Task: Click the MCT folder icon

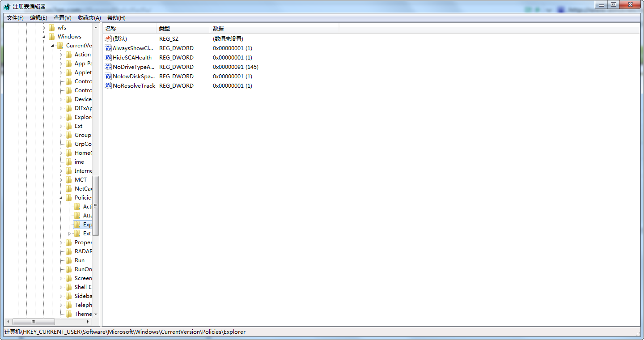Action: [68, 180]
